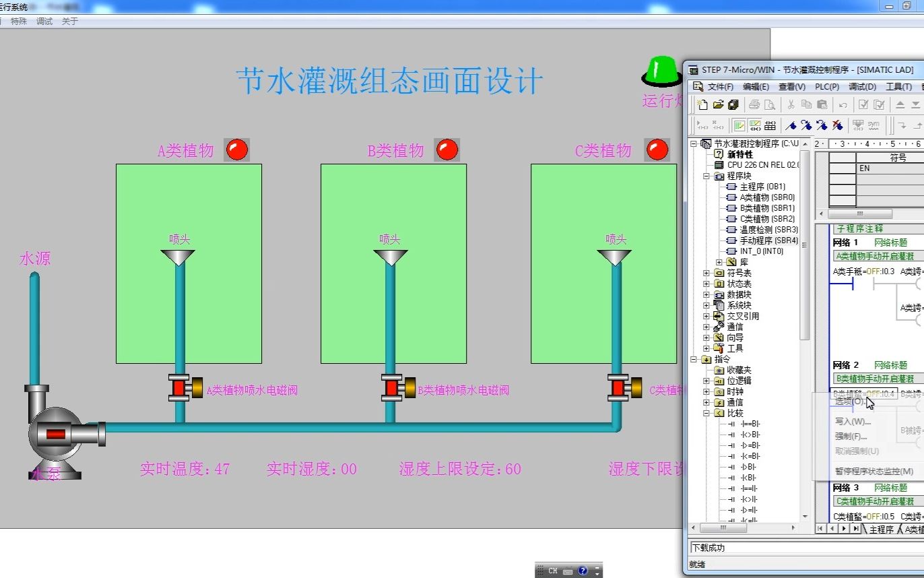Expand the 位逻辑 instruction folder
Image resolution: width=924 pixels, height=578 pixels.
click(706, 381)
